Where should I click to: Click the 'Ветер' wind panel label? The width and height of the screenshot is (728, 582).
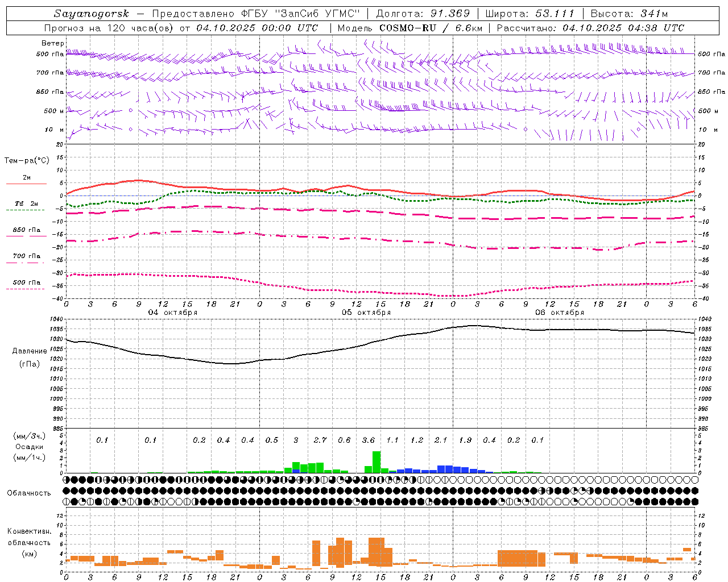[52, 43]
